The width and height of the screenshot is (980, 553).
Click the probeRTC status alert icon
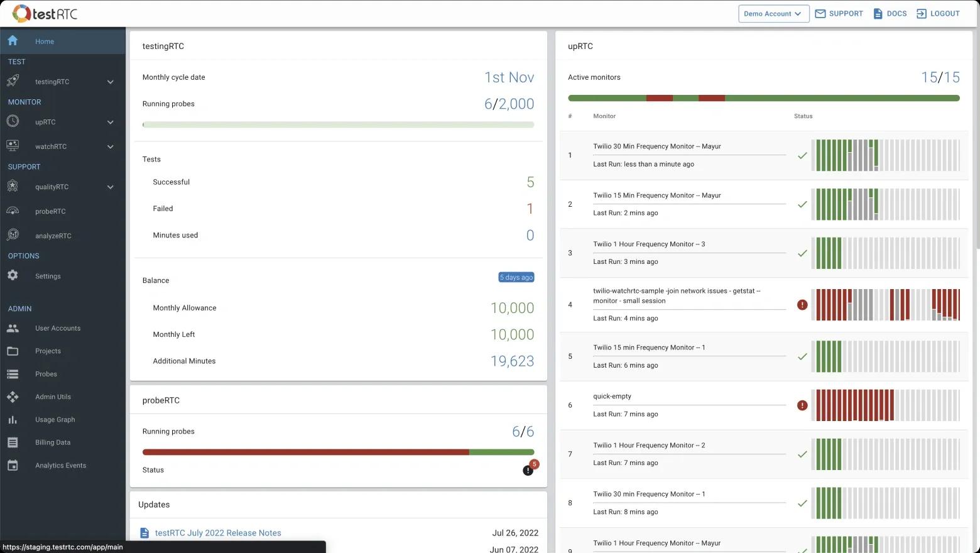point(528,470)
